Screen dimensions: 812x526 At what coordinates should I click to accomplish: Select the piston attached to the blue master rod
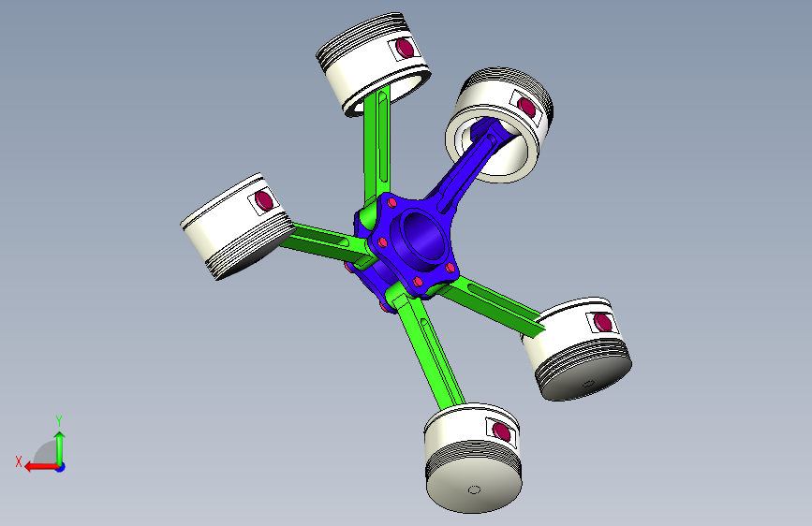pyautogui.click(x=498, y=124)
